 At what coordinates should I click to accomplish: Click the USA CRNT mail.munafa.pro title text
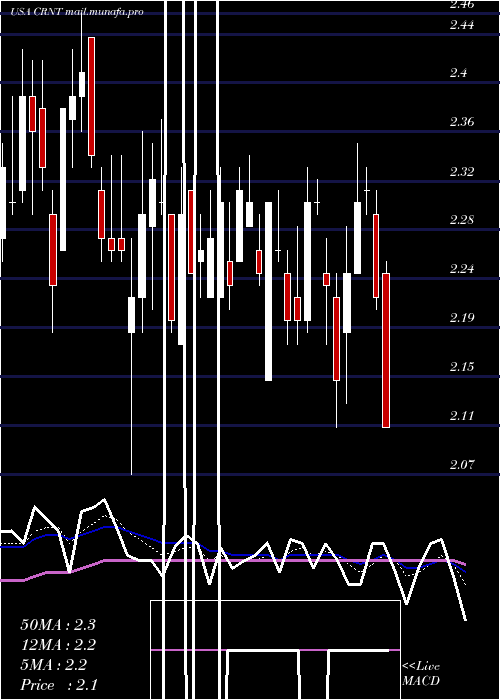click(x=77, y=12)
